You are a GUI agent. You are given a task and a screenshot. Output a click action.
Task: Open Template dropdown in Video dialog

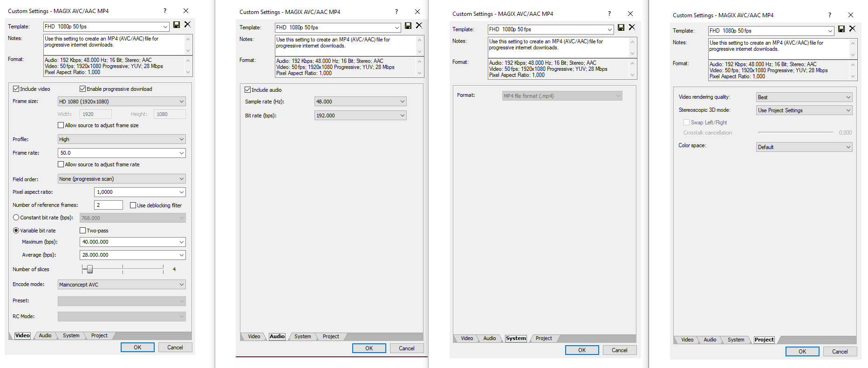pyautogui.click(x=106, y=27)
